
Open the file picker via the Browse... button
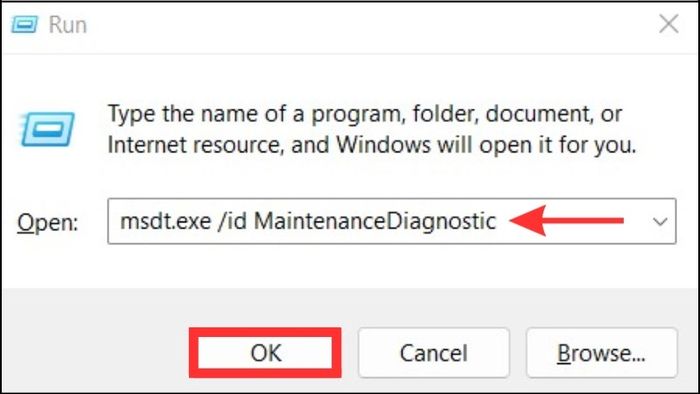601,353
